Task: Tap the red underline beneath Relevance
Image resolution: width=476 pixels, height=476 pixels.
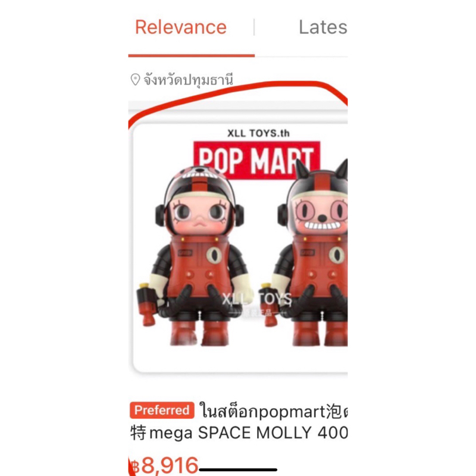Action: [191, 55]
